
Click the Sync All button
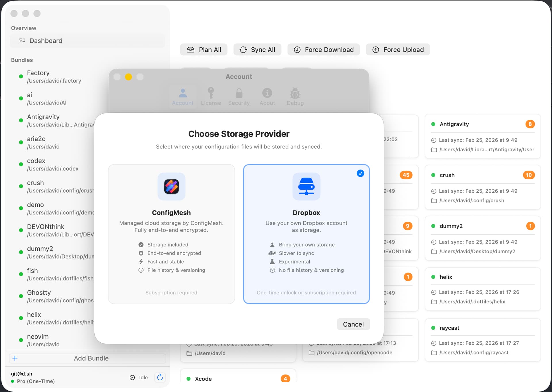pos(257,50)
